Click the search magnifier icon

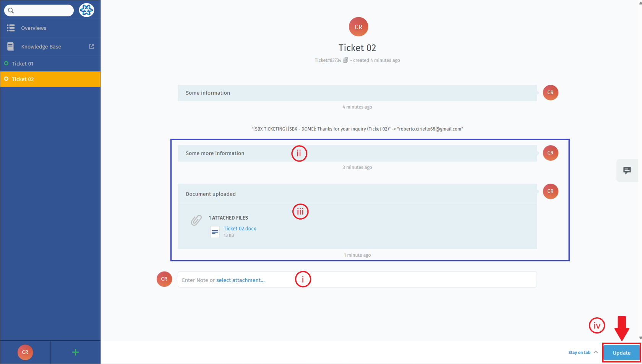point(11,10)
